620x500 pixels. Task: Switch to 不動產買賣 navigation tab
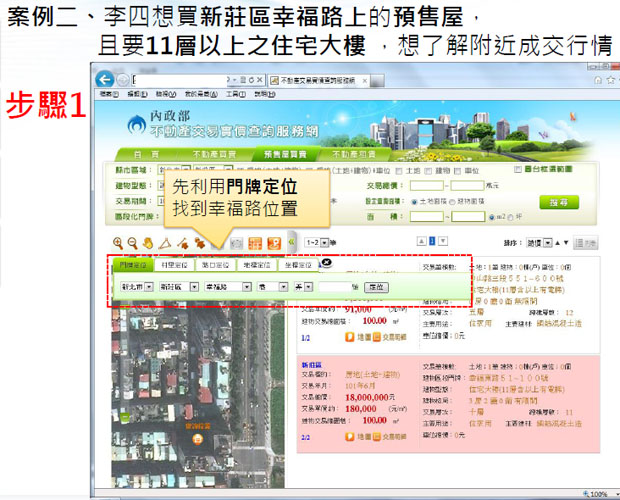214,154
